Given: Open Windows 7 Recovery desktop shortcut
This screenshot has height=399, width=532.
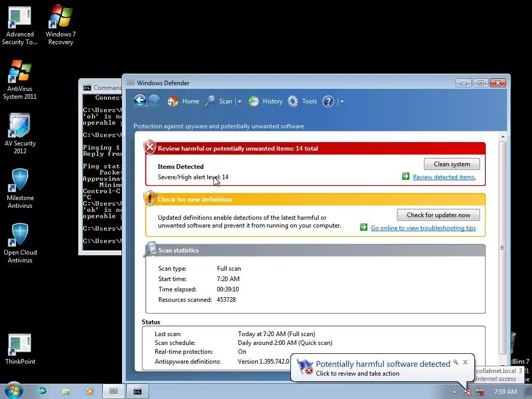Looking at the screenshot, I should pos(60,26).
